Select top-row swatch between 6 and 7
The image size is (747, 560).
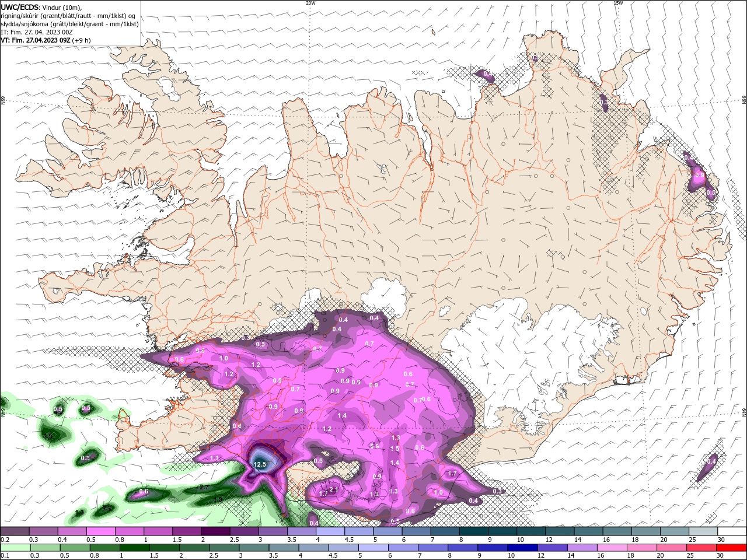[416, 531]
